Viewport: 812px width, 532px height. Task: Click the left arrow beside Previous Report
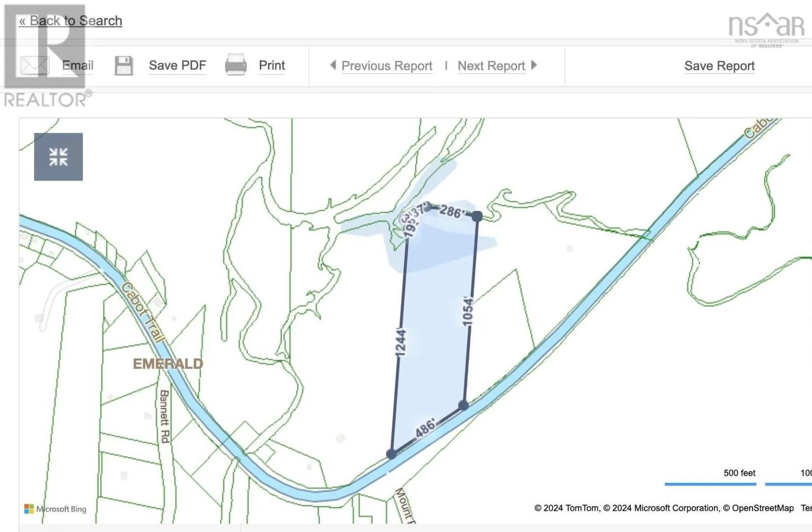tap(333, 65)
